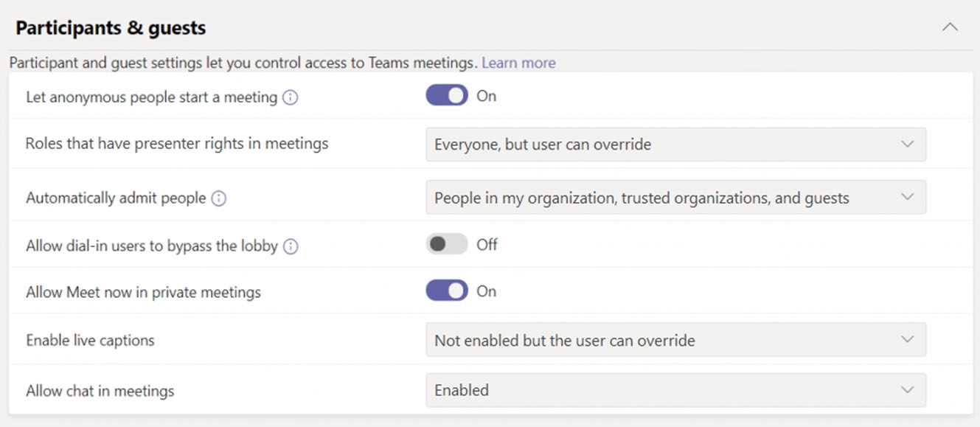Enable Allow dial-in users to bypass the lobby
The image size is (980, 427).
coord(447,244)
